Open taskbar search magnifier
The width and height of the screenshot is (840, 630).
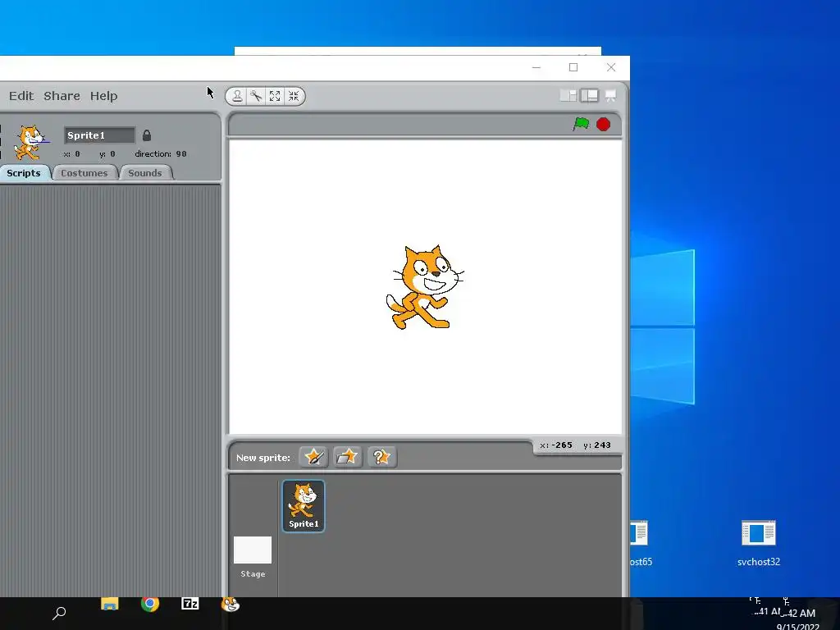tap(59, 612)
